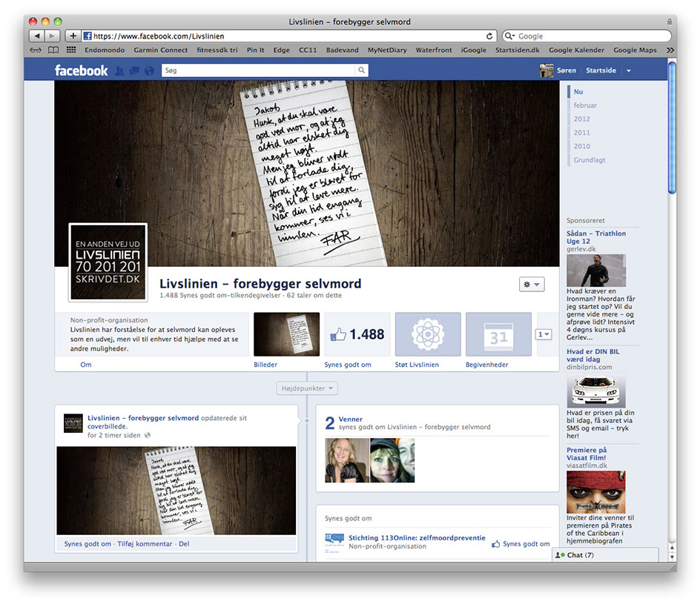Click the Safari forward arrow button

click(52, 36)
